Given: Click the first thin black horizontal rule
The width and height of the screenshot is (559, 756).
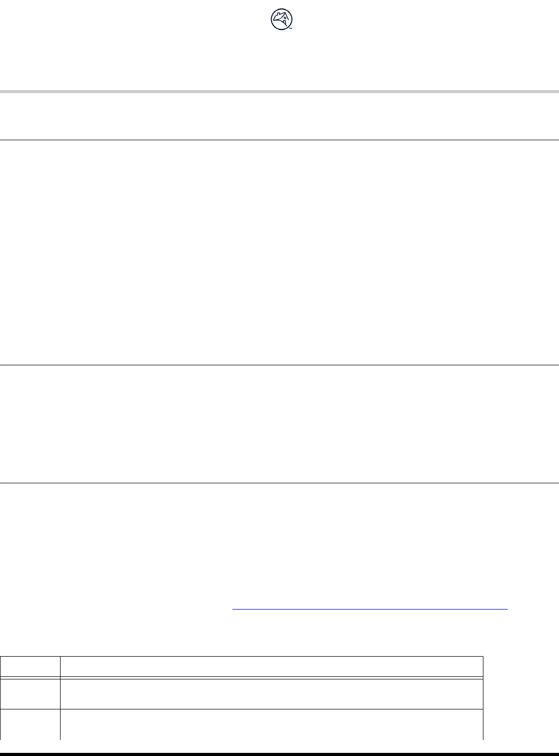Looking at the screenshot, I should click(x=279, y=140).
